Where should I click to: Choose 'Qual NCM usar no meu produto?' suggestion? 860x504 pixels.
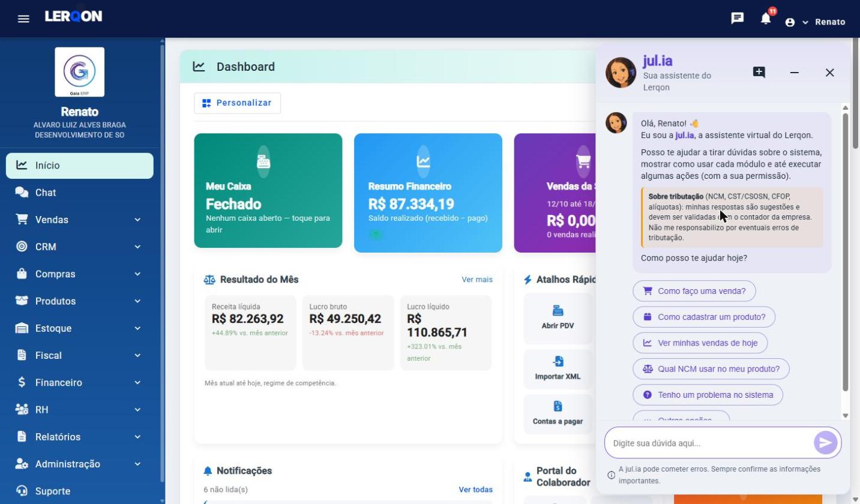[x=711, y=369]
